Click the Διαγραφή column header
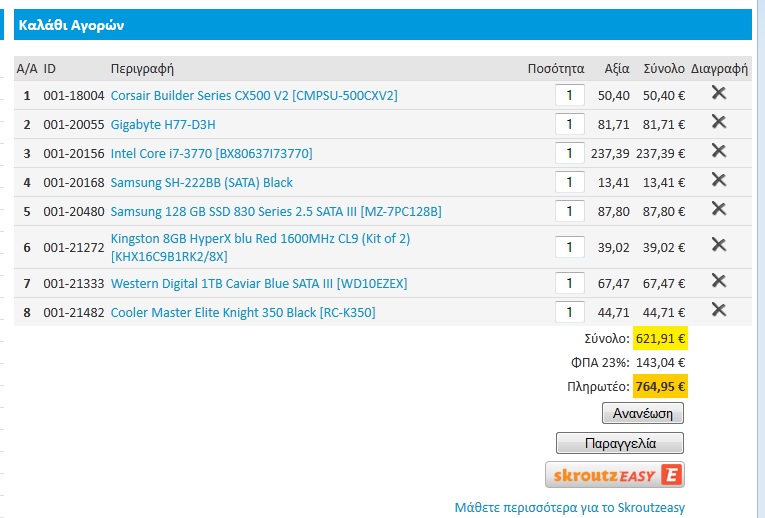The image size is (765, 518). click(719, 68)
